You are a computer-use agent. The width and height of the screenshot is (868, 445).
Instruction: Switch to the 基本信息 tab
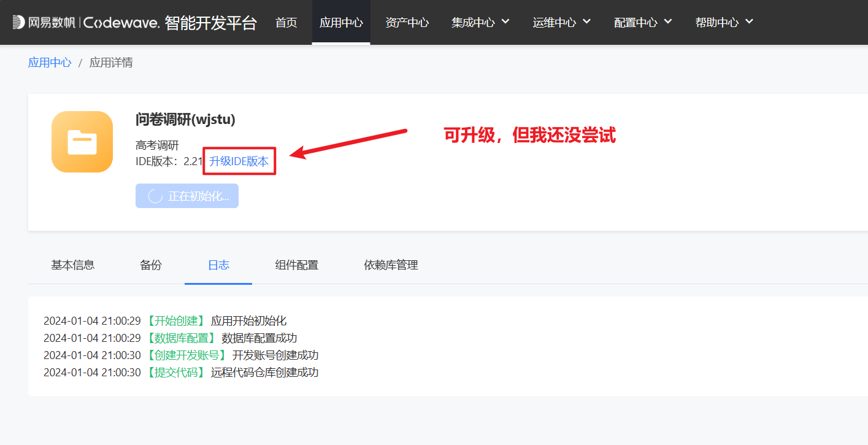pyautogui.click(x=72, y=265)
